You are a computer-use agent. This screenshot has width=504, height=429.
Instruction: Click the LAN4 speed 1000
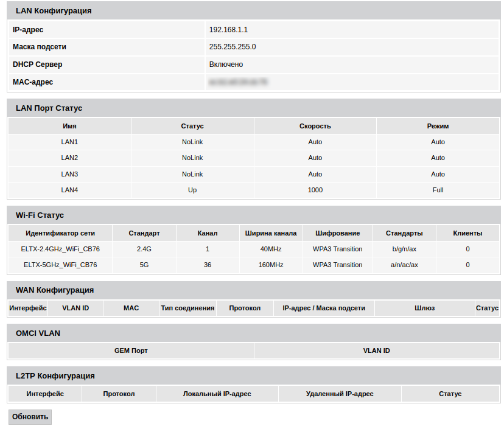pyautogui.click(x=315, y=190)
